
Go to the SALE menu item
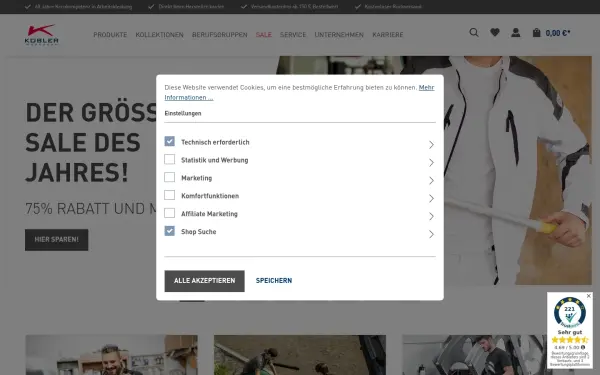(264, 34)
